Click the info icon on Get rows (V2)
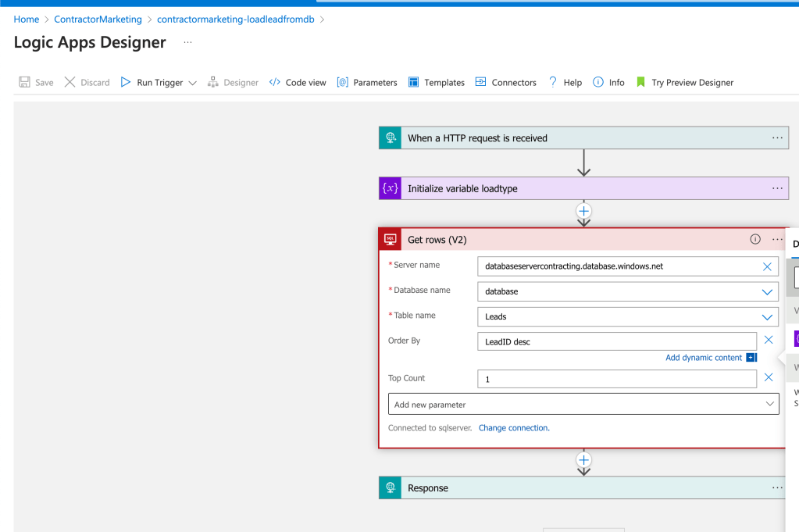This screenshot has height=532, width=799. pos(755,240)
